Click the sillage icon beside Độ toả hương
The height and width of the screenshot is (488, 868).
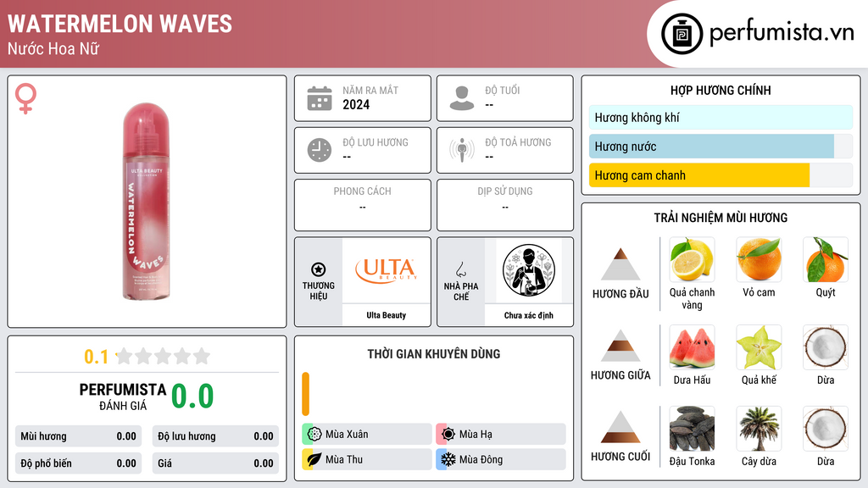click(x=462, y=150)
